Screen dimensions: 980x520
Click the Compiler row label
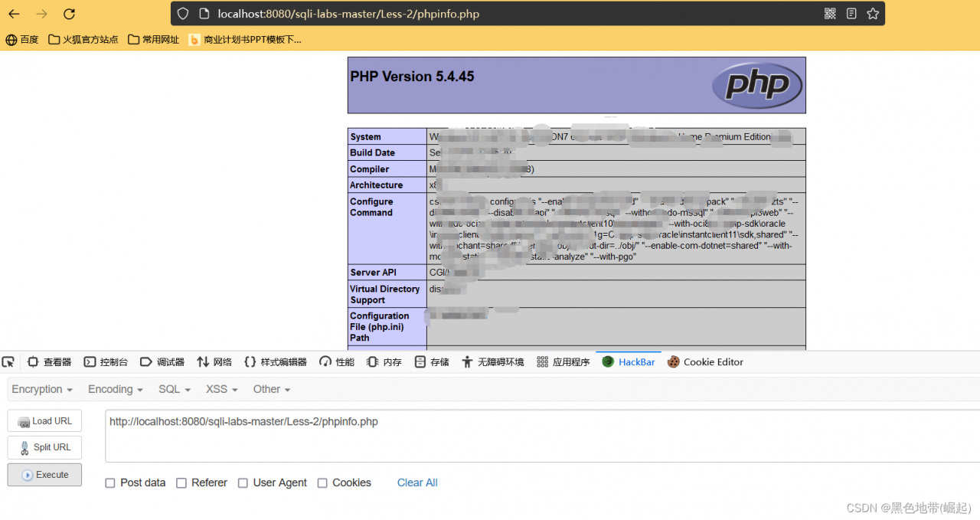pos(369,169)
